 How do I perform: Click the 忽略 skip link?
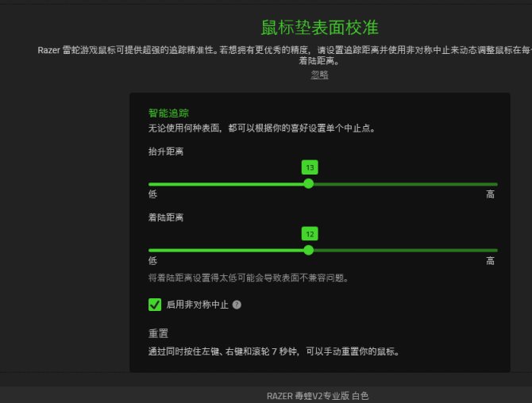[x=320, y=75]
